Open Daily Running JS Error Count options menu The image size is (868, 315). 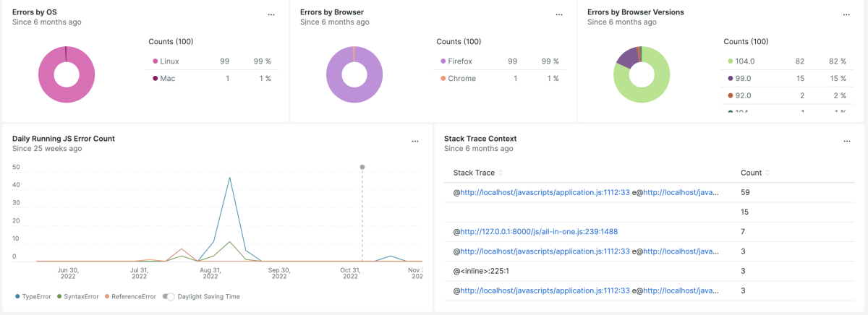coord(415,141)
